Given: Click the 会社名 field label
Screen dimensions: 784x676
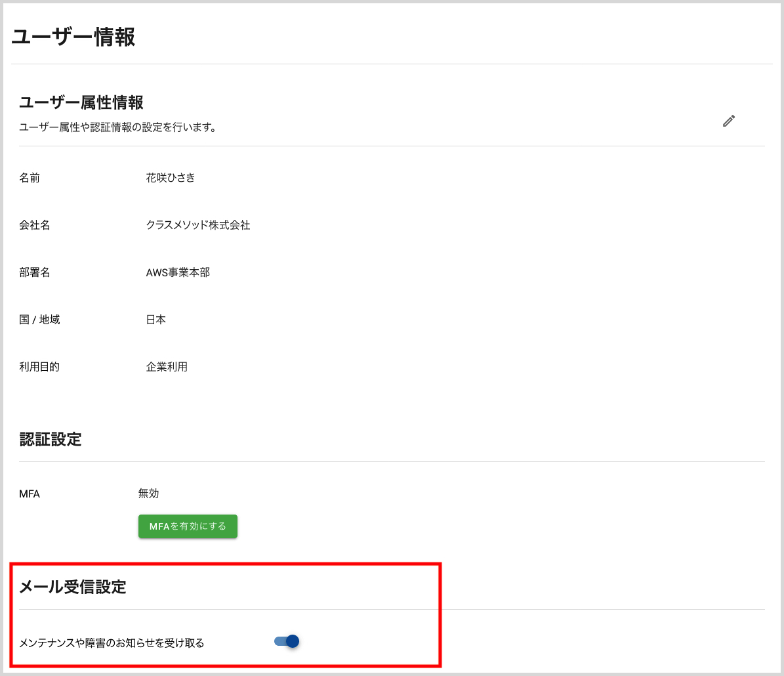Looking at the screenshot, I should pos(35,225).
